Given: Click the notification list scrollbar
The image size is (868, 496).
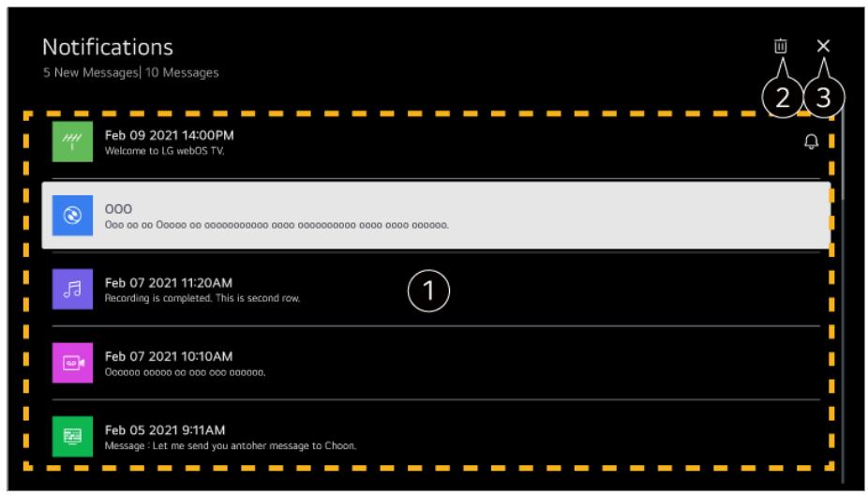Looking at the screenshot, I should (x=842, y=154).
